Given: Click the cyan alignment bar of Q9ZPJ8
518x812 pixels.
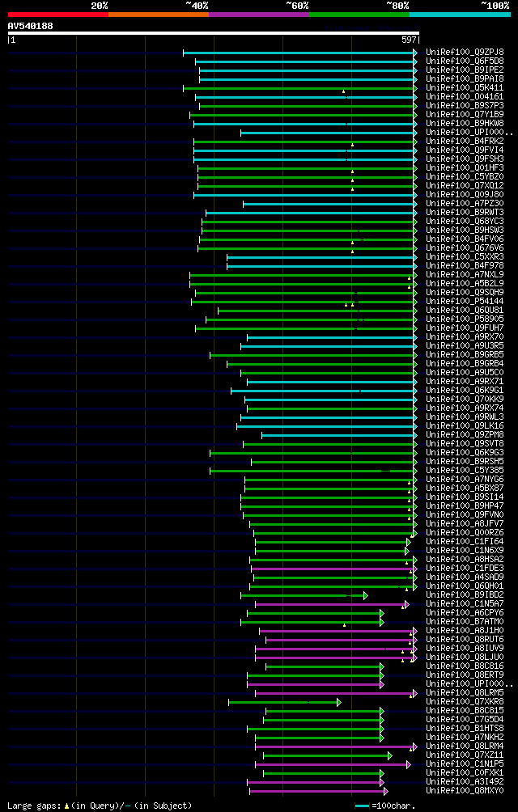Looking at the screenshot, I should (300, 53).
